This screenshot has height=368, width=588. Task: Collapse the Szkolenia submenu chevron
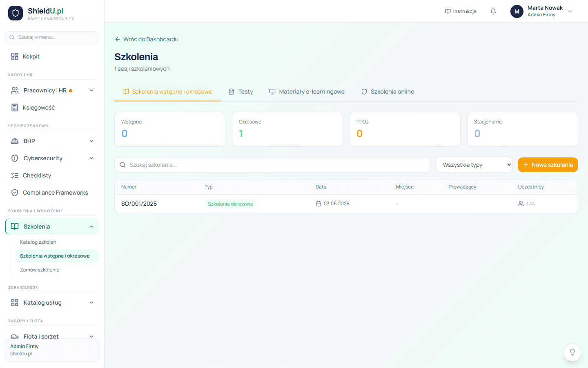tap(91, 227)
